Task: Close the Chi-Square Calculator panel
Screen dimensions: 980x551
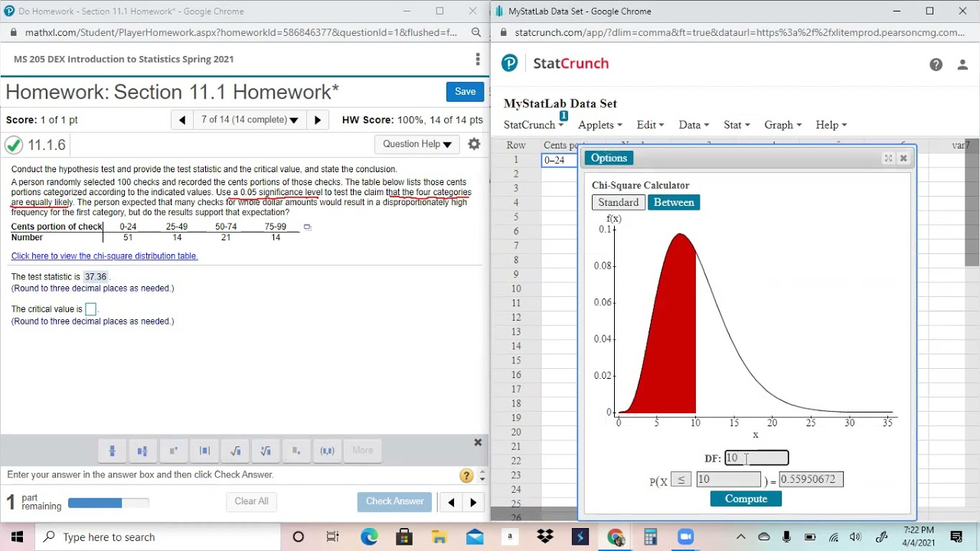Action: point(903,158)
